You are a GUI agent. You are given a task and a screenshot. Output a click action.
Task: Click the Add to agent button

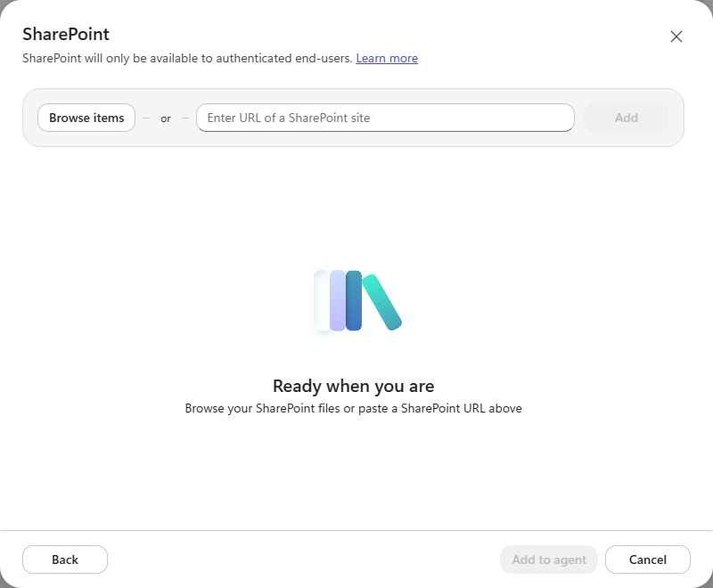point(549,559)
